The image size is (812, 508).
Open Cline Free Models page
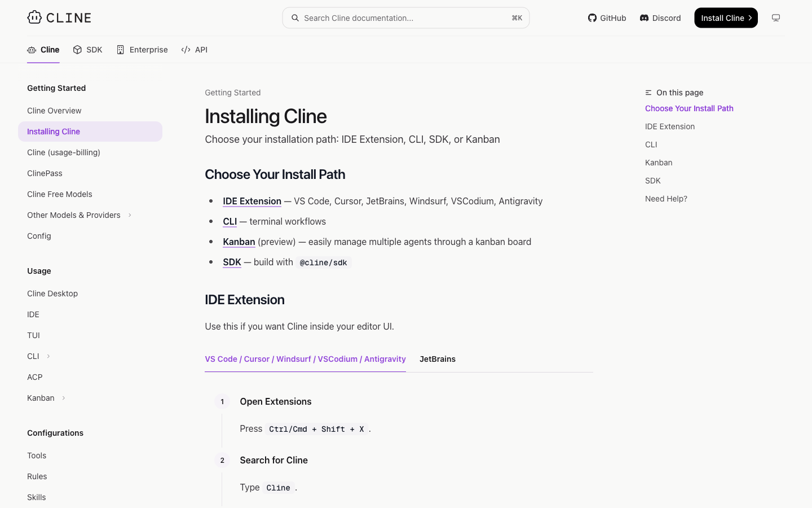[60, 194]
